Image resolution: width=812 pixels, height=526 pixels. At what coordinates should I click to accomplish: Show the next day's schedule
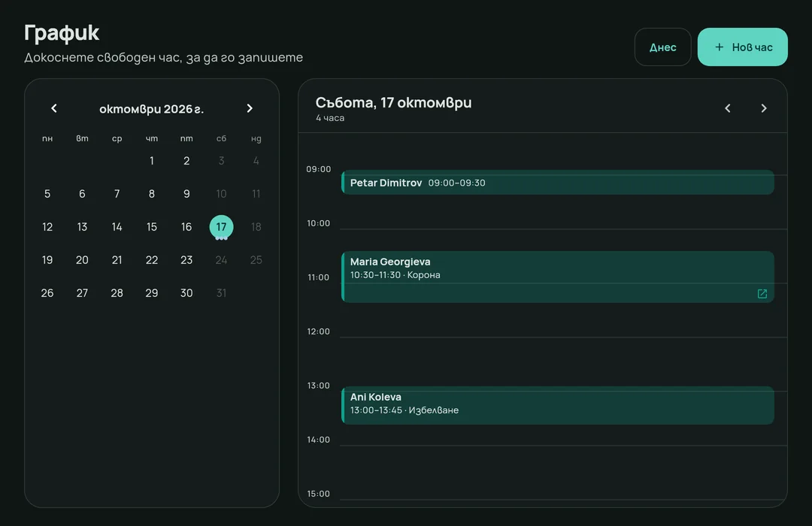[x=764, y=108]
